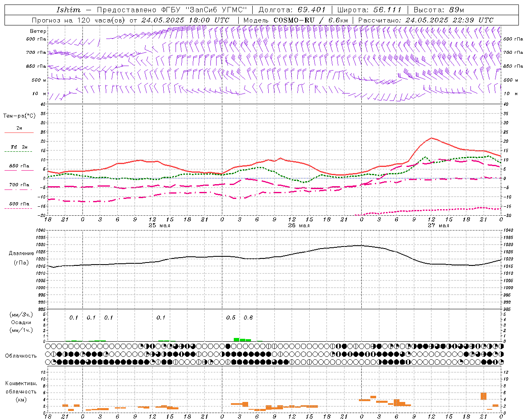Click the "Облачность" cloud cover label
525x420 pixels.
point(21,356)
